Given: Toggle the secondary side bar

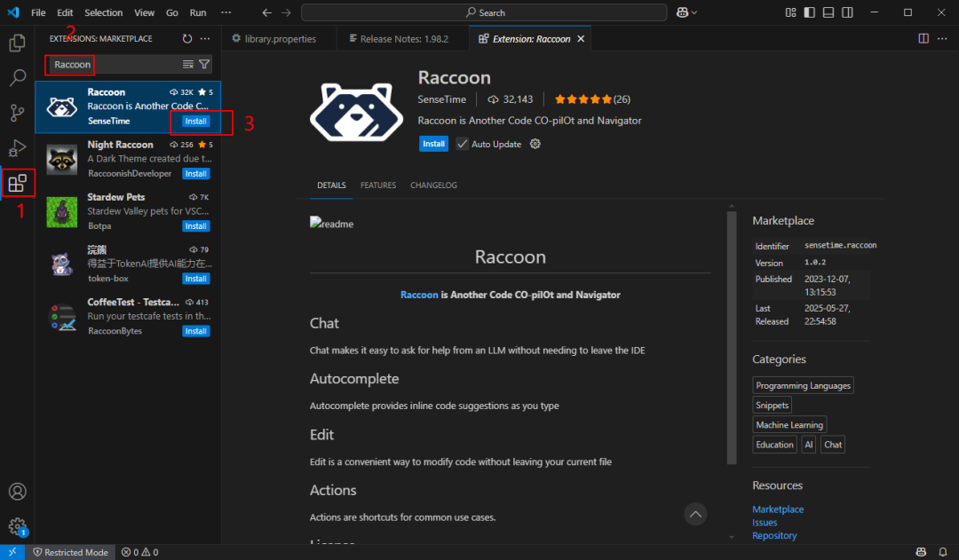Looking at the screenshot, I should tap(847, 12).
